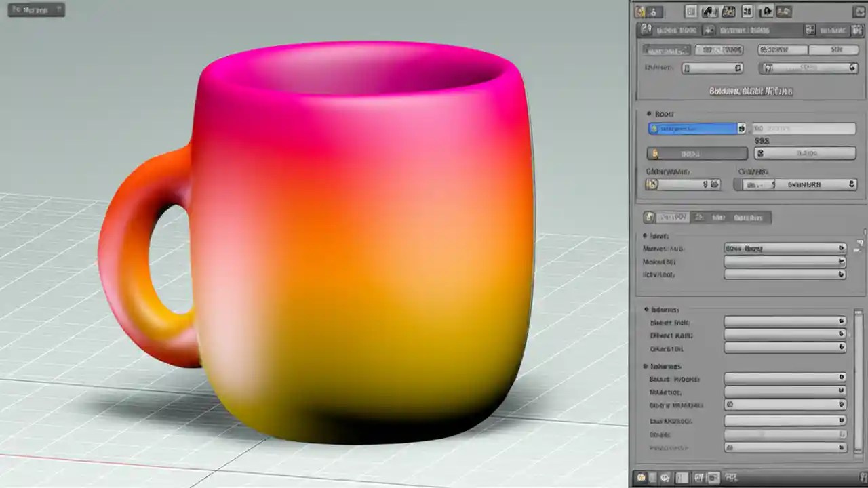Switch to the second tab below the Room panel

699,217
